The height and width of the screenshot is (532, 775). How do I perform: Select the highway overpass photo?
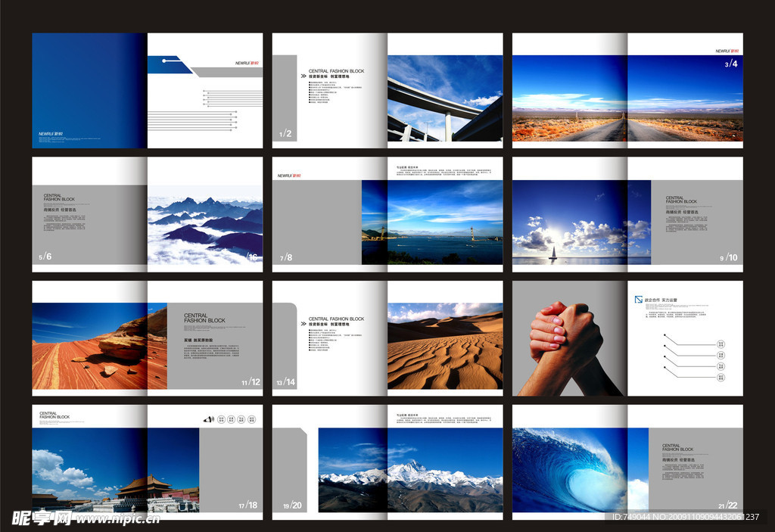[445, 98]
